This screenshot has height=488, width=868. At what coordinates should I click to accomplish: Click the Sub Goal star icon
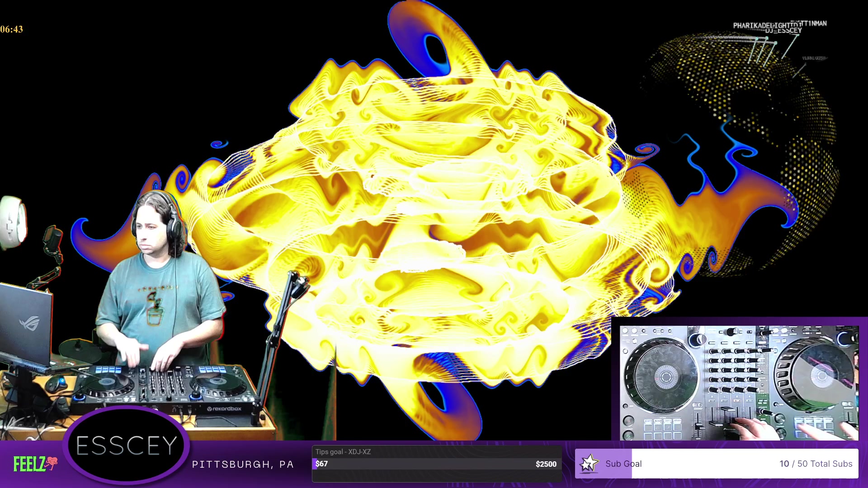(589, 464)
